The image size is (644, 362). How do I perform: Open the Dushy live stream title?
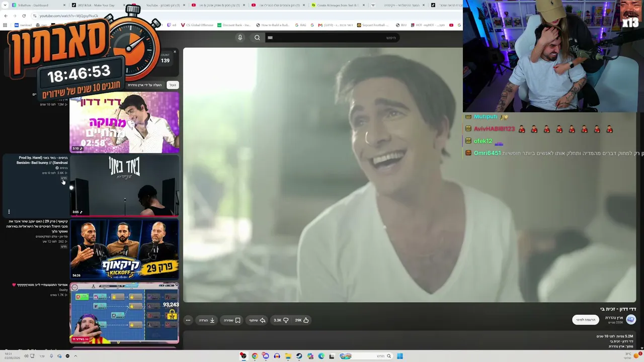pyautogui.click(x=40, y=285)
